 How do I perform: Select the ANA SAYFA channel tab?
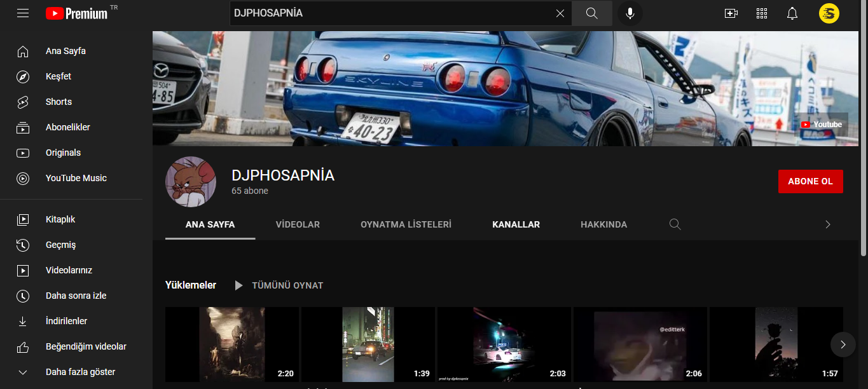click(x=210, y=224)
